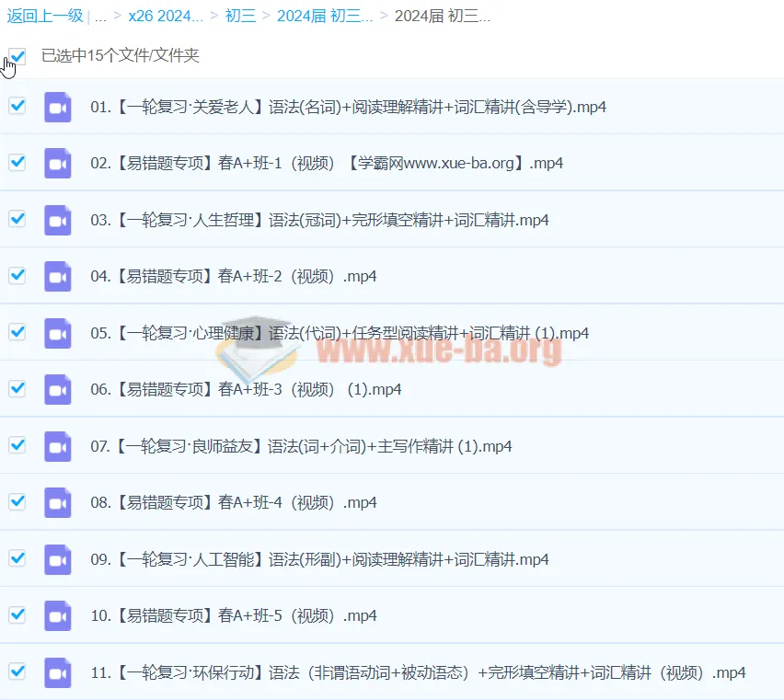This screenshot has width=784, height=700.
Task: Click video icon of 06 春A+班-3
Action: pyautogui.click(x=58, y=389)
